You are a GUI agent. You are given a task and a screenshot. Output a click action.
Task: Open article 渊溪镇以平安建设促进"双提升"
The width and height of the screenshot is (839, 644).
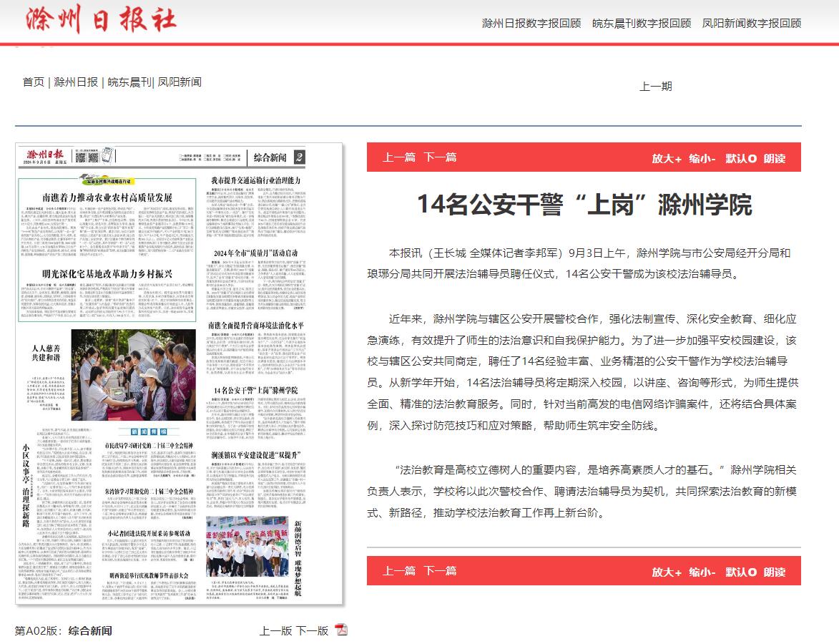(256, 455)
